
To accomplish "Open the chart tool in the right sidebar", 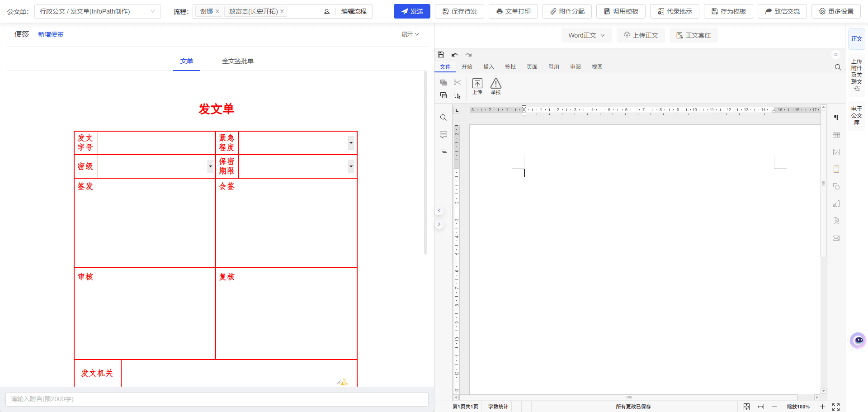I will [836, 204].
